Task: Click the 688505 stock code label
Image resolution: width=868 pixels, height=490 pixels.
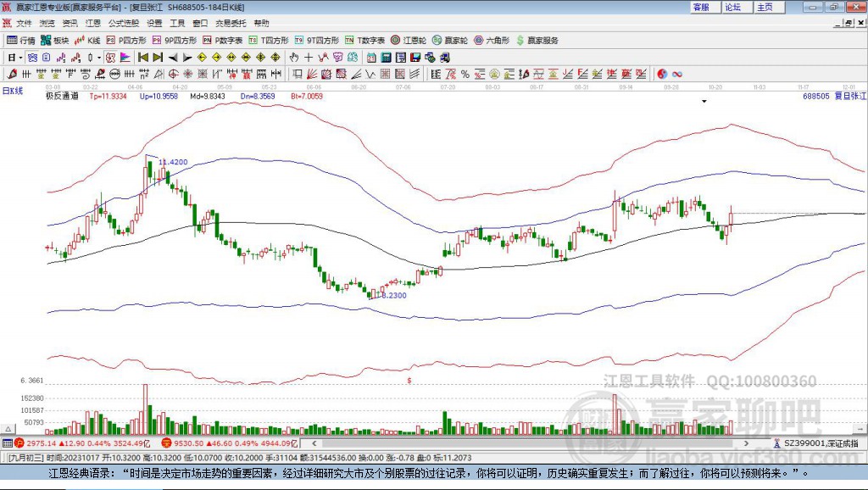Action: pos(816,96)
